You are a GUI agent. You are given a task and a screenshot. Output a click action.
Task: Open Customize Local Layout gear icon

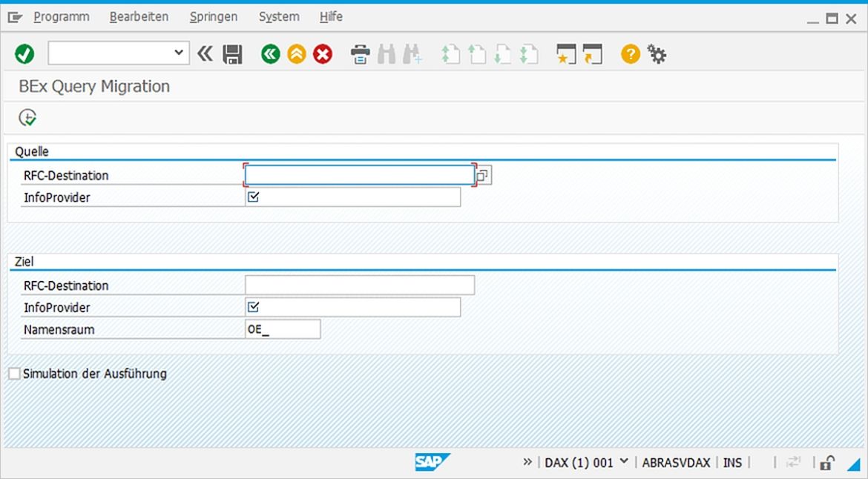coord(657,54)
